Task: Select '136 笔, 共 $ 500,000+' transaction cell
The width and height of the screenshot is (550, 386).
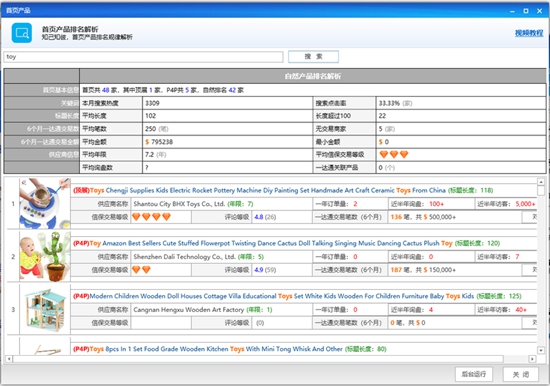Action: [423, 217]
